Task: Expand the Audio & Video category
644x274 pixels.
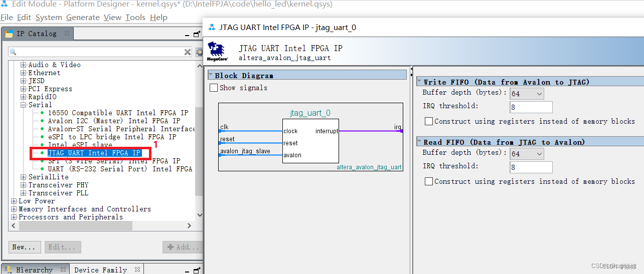Action: click(x=23, y=65)
